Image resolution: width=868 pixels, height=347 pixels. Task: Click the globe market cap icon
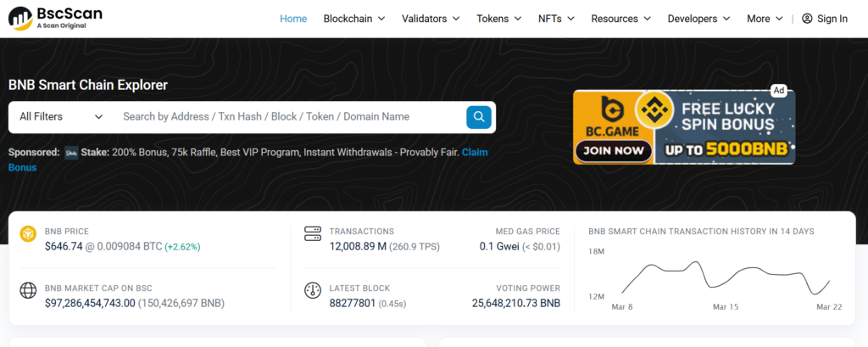[28, 290]
